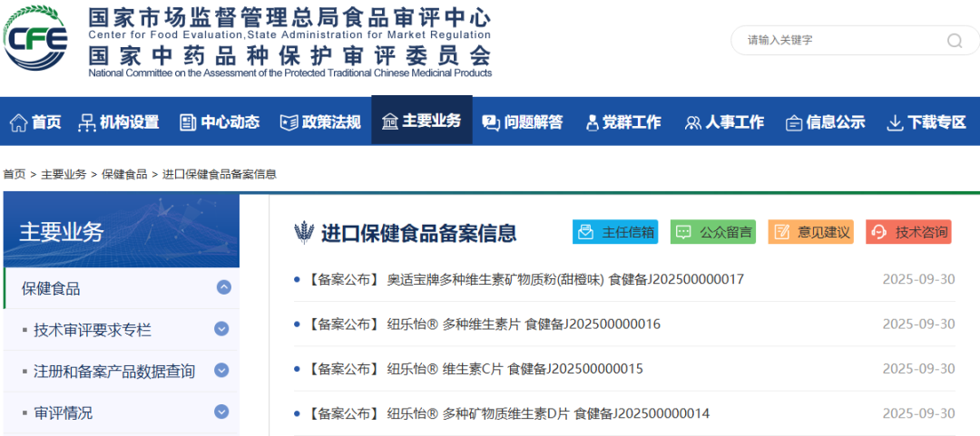Click the date next to J202500000016
980x436 pixels.
click(x=918, y=325)
